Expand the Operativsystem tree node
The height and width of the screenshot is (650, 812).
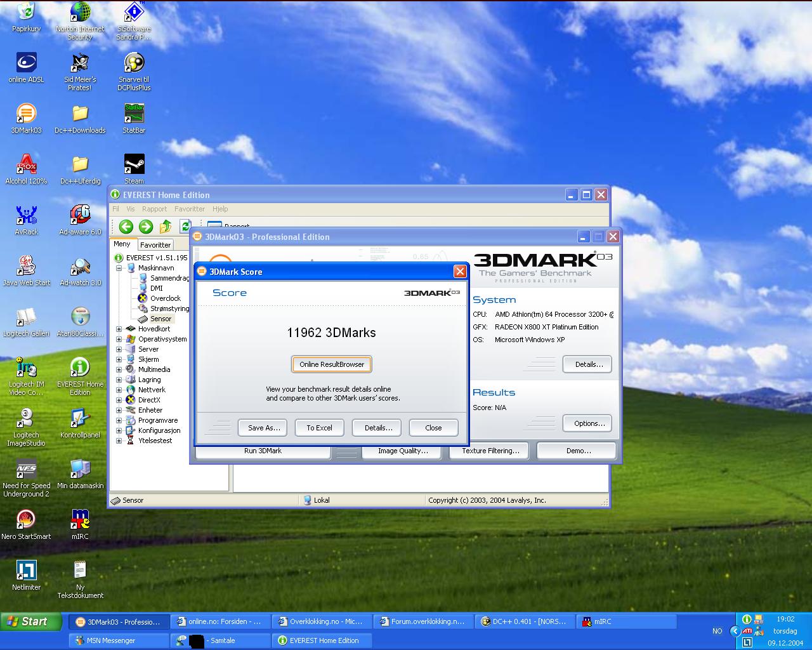pos(119,339)
